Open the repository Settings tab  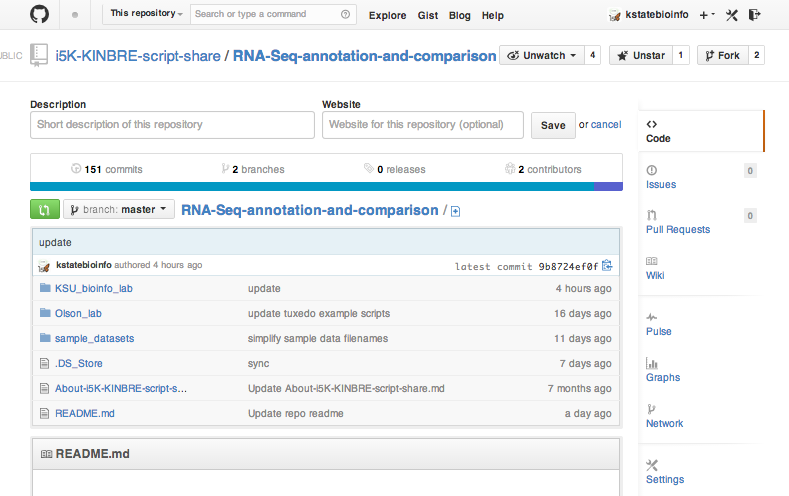pyautogui.click(x=665, y=479)
